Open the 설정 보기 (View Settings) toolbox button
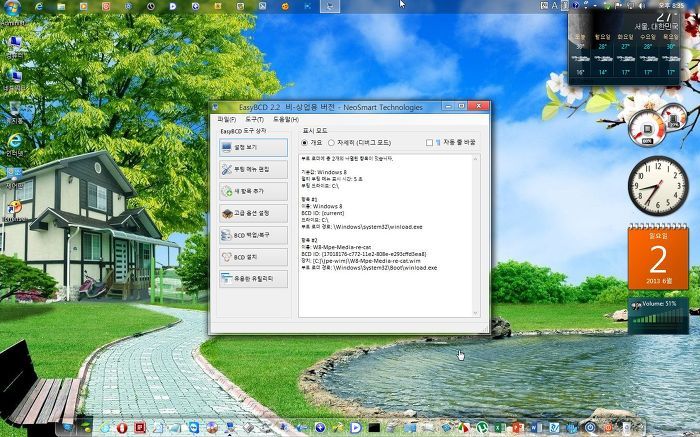 click(x=253, y=147)
